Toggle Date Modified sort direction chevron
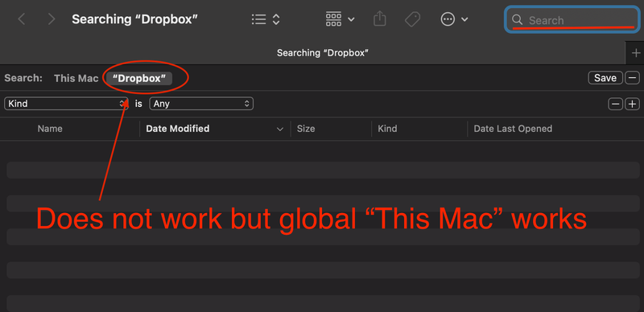This screenshot has width=644, height=312. [x=280, y=129]
